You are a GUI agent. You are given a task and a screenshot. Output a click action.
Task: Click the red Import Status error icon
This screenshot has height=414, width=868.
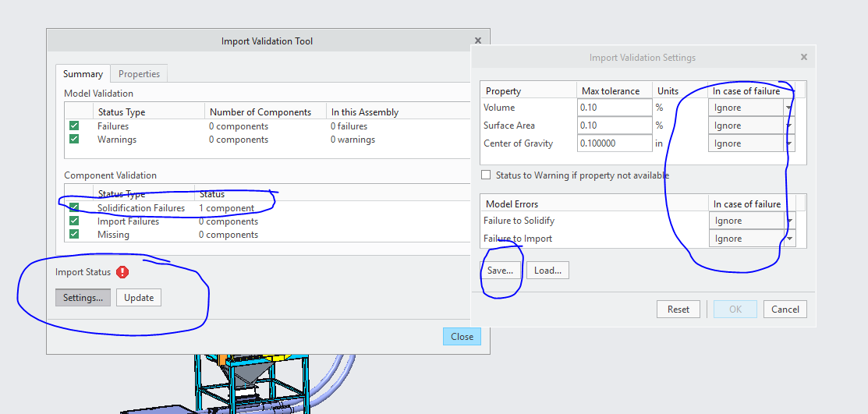coord(122,272)
